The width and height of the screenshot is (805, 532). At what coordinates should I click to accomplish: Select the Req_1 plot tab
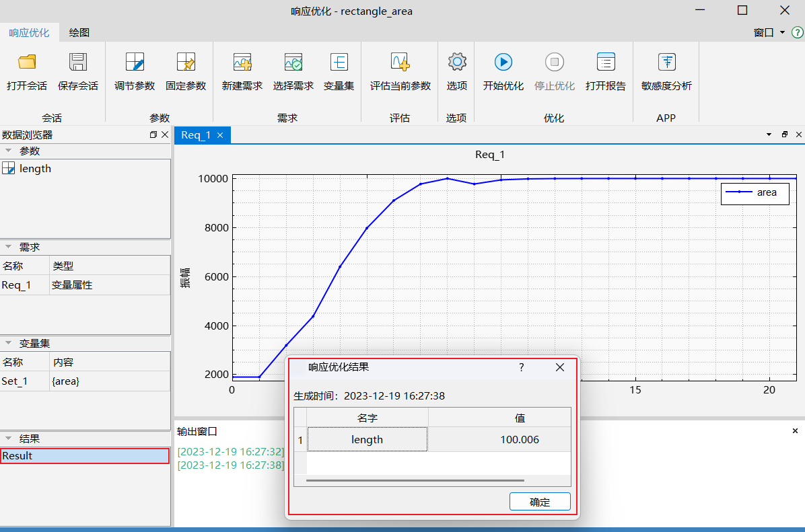pos(196,135)
